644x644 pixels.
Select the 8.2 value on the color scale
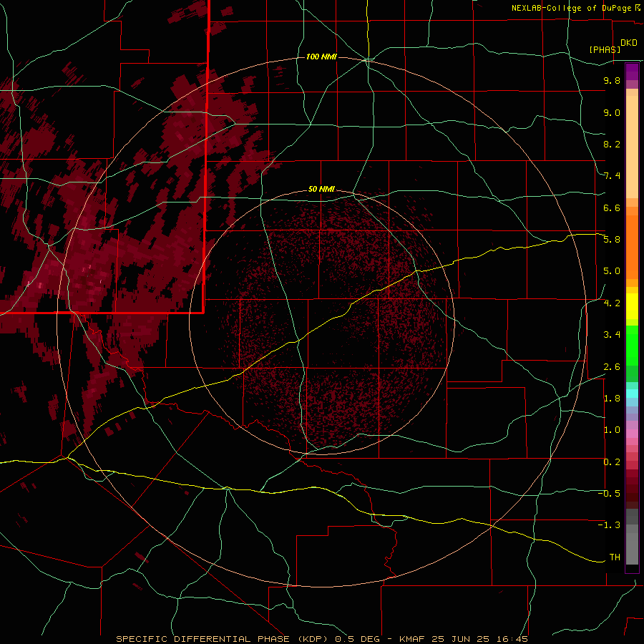[x=612, y=144]
